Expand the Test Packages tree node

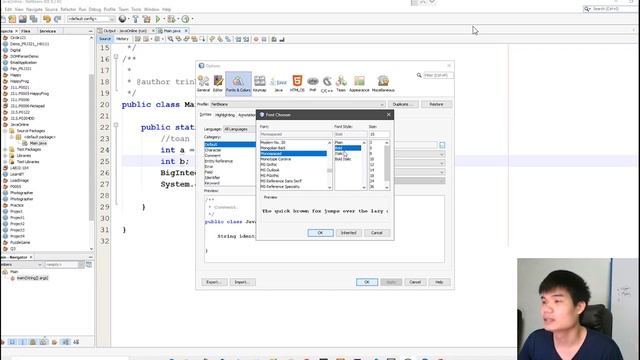pyautogui.click(x=5, y=149)
